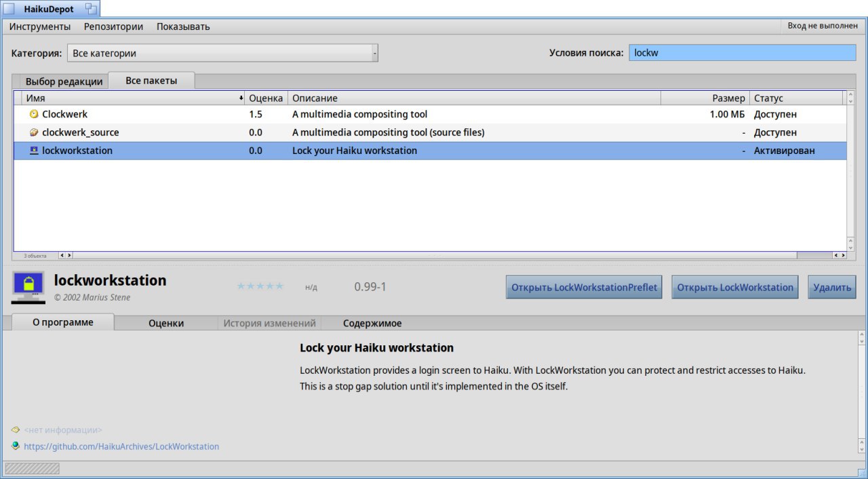Click the window zoom icon in title tab
This screenshot has height=479, width=868.
coord(91,9)
